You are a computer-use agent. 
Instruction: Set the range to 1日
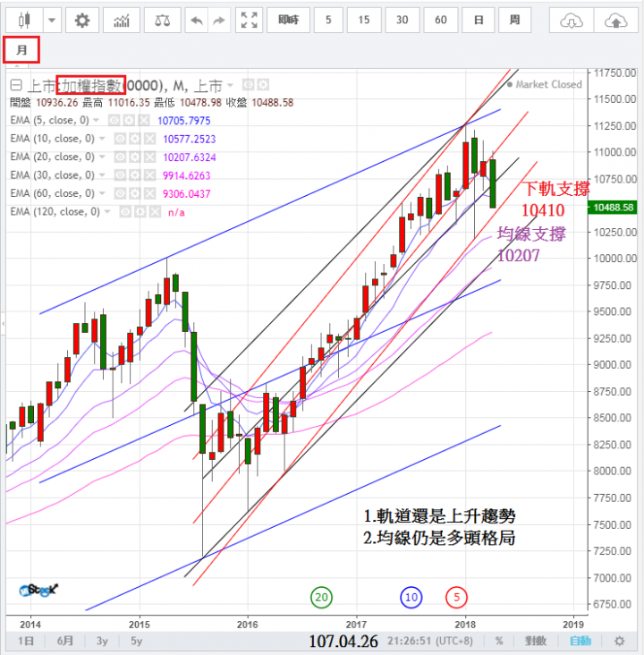point(25,641)
